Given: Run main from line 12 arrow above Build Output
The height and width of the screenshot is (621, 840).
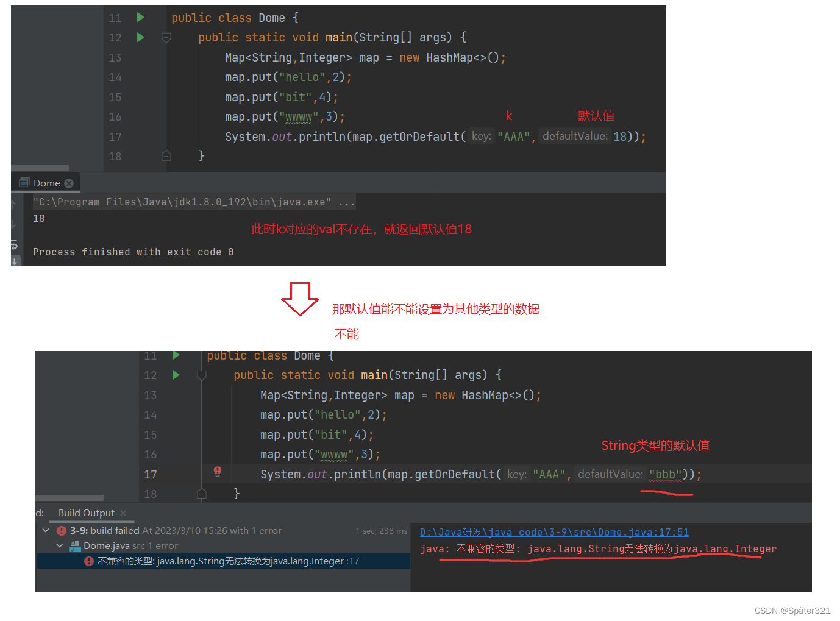Looking at the screenshot, I should [176, 375].
